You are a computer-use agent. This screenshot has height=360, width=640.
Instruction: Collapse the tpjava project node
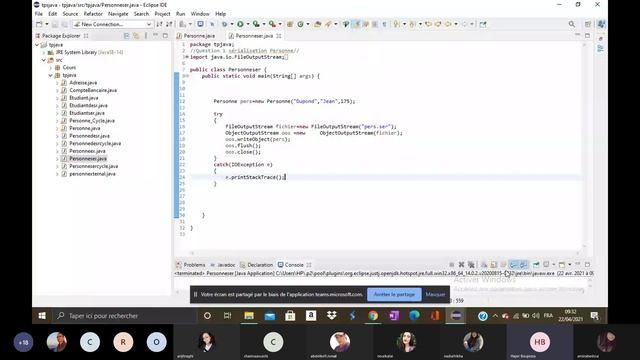(37, 45)
